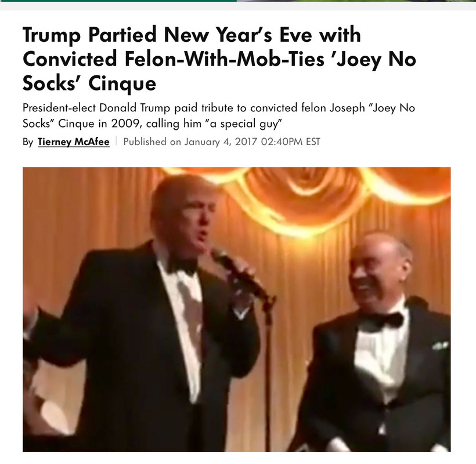This screenshot has height=464, width=476.
Task: Click the microphone head in the photo
Action: point(220,257)
